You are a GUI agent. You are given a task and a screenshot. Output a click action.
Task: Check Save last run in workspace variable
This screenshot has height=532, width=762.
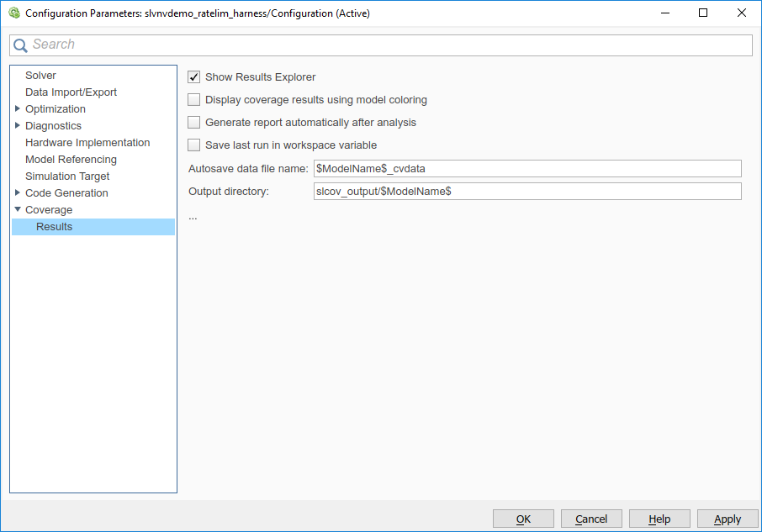click(194, 145)
